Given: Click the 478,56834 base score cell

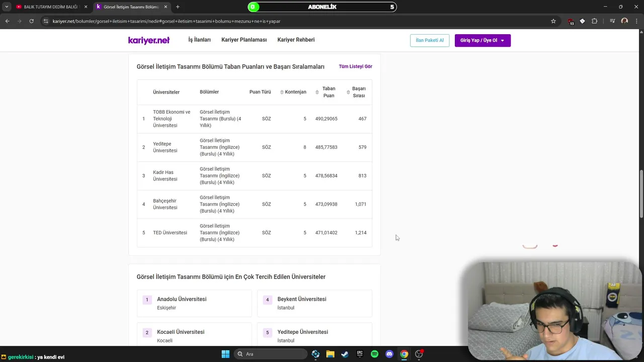Looking at the screenshot, I should 326,175.
